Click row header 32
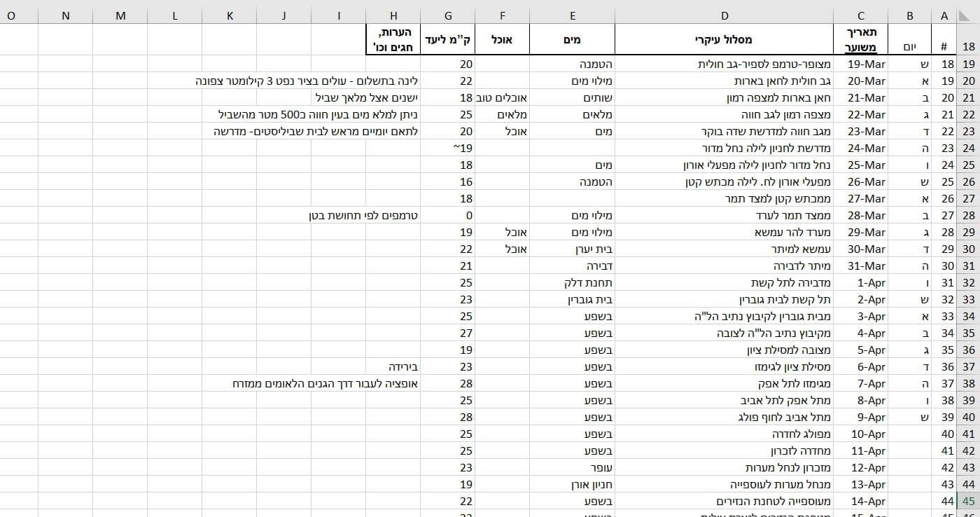The width and height of the screenshot is (980, 517). 969,282
